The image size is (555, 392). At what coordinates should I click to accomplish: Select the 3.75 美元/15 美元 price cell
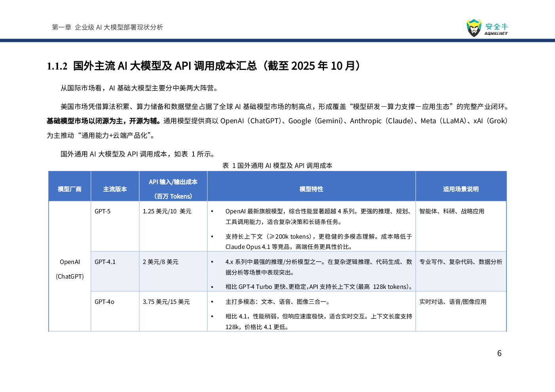click(x=166, y=302)
